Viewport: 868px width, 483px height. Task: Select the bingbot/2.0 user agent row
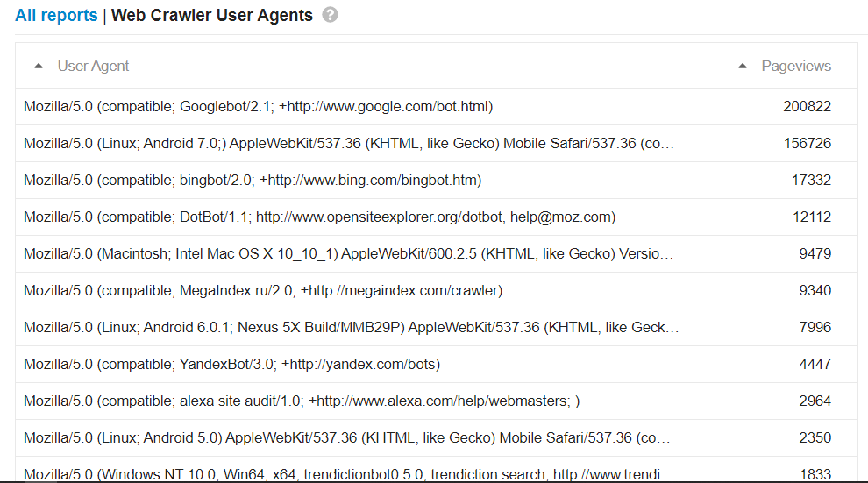coord(437,180)
